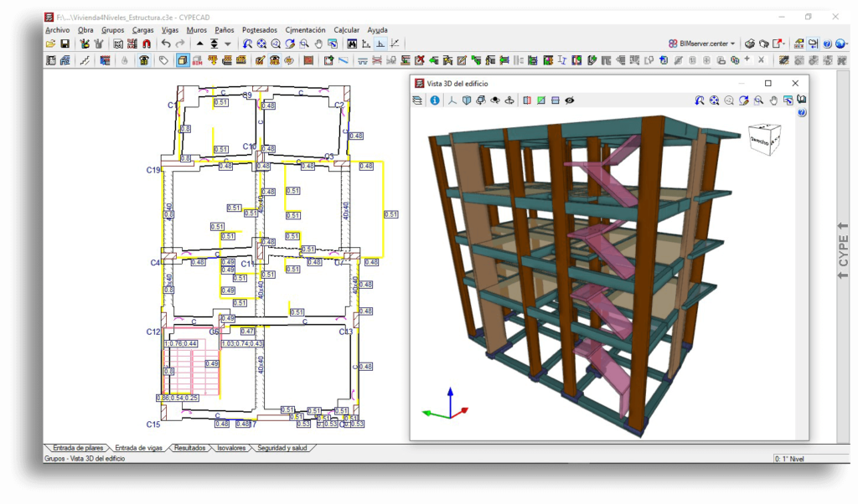Open the Cimentación menu

[305, 29]
